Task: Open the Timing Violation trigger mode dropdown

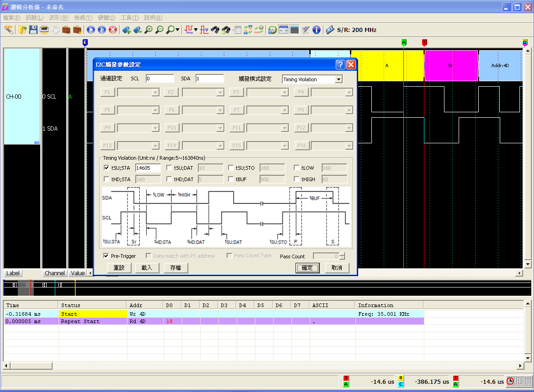Action: (x=338, y=79)
